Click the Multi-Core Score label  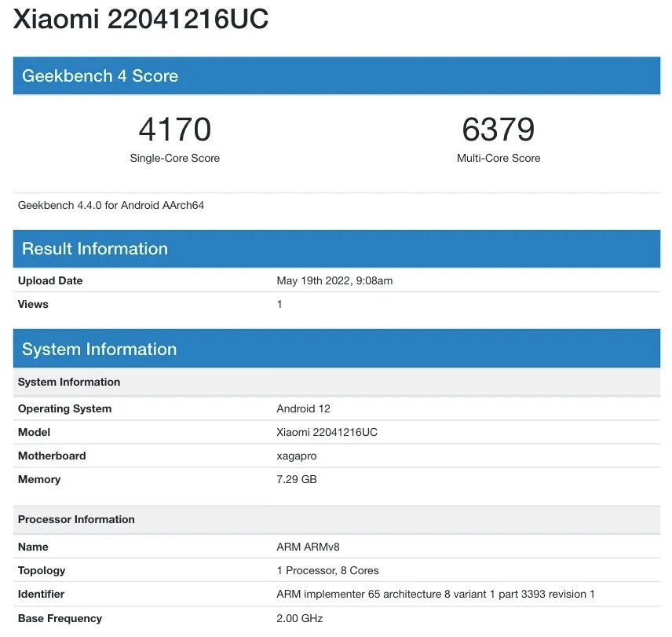click(499, 158)
